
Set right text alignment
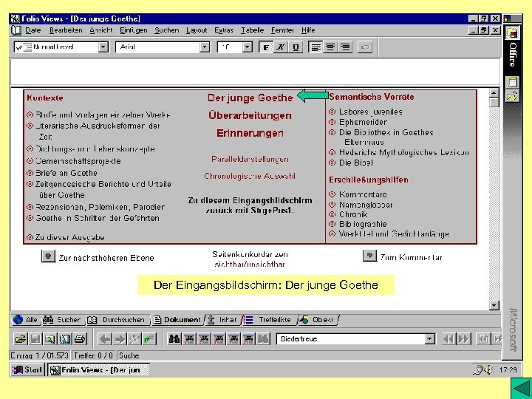345,47
